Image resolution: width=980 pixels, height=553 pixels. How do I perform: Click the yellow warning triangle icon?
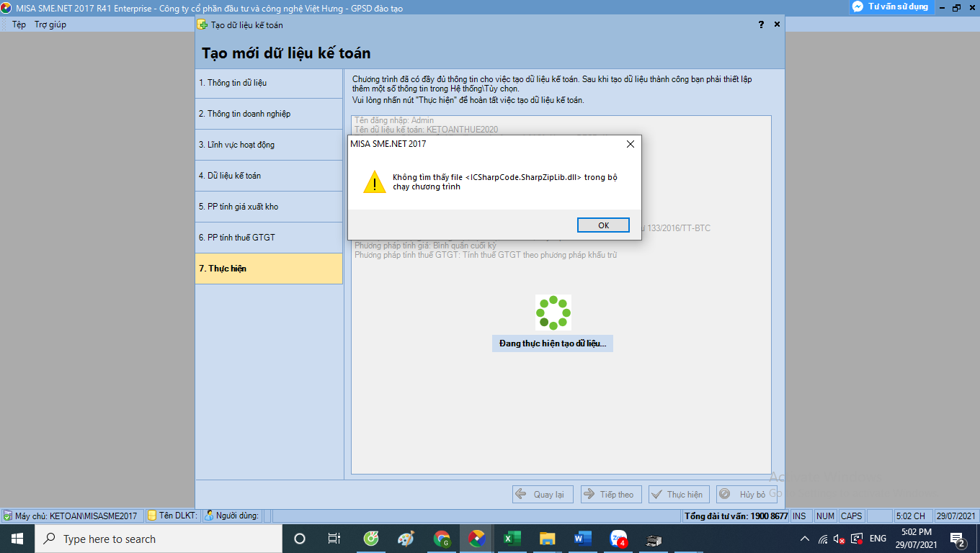374,182
